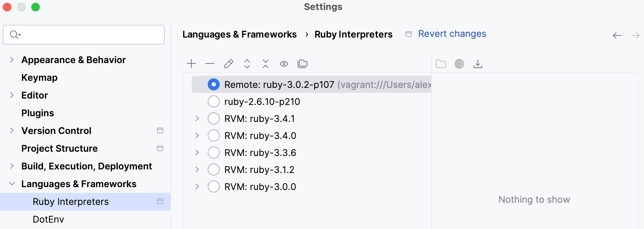Open the gems folder browser
The image size is (644, 229).
click(441, 63)
